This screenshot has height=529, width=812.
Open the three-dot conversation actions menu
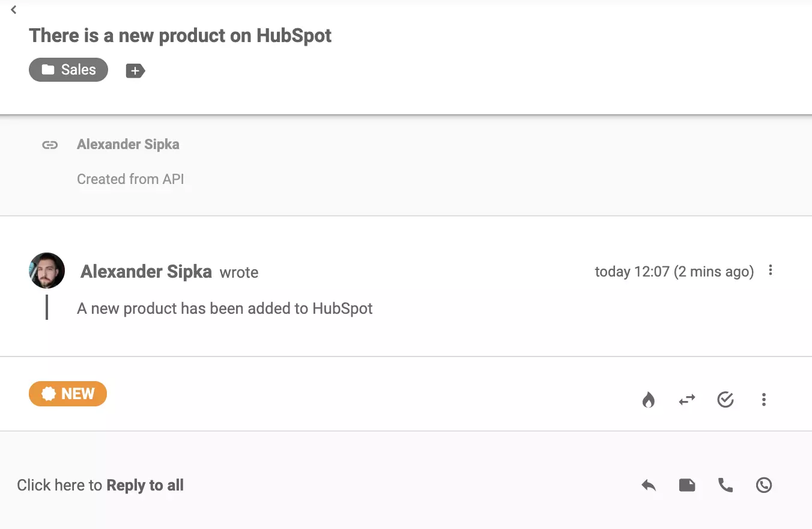763,399
